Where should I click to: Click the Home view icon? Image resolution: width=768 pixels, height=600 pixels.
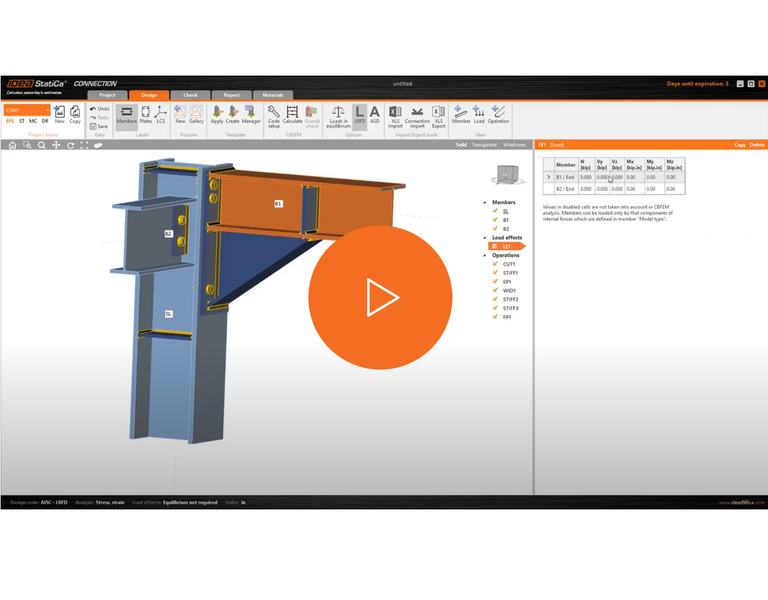[x=12, y=145]
